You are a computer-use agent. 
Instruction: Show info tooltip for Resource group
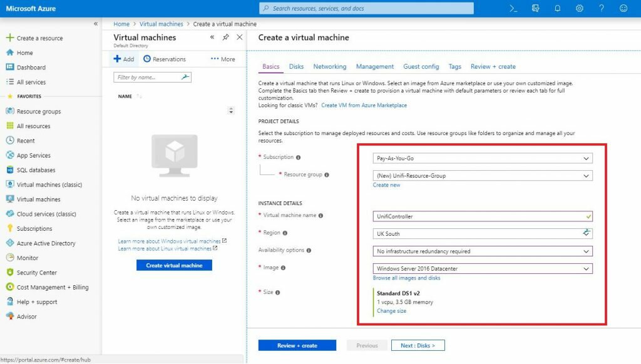pyautogui.click(x=327, y=175)
